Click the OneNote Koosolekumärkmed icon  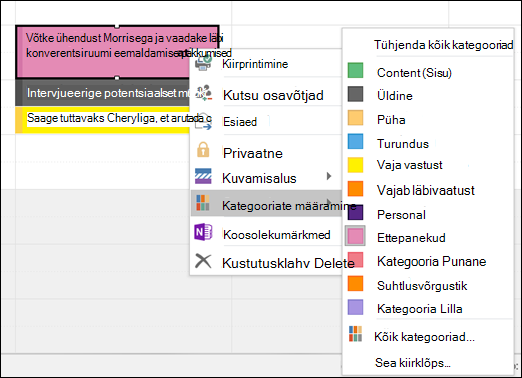tap(203, 232)
